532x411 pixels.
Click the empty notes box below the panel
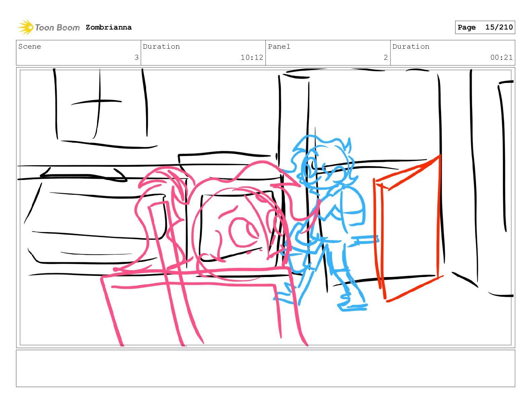click(x=265, y=368)
